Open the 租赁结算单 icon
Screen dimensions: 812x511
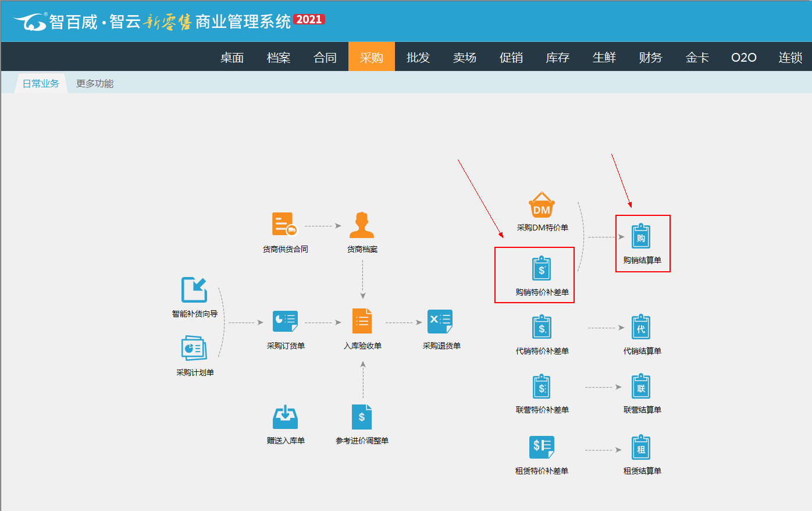click(x=641, y=448)
